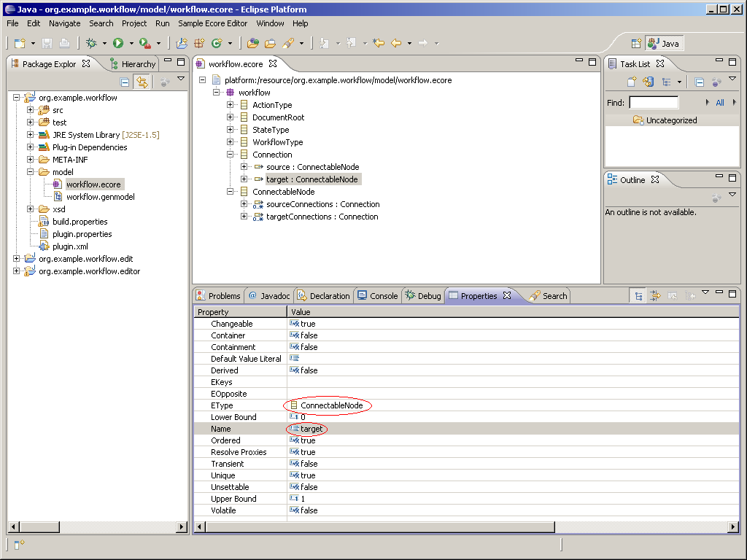Click the Open Perspective icon beside Java

pos(635,43)
